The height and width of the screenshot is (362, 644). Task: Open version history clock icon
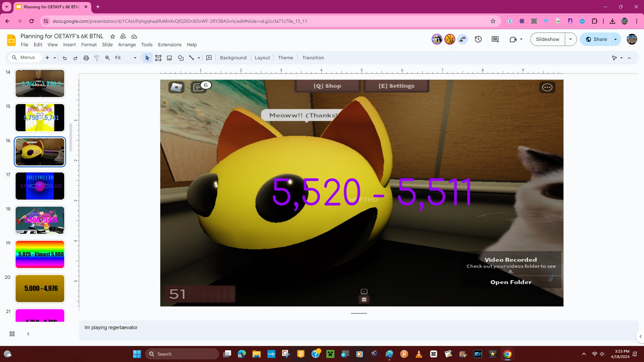478,39
